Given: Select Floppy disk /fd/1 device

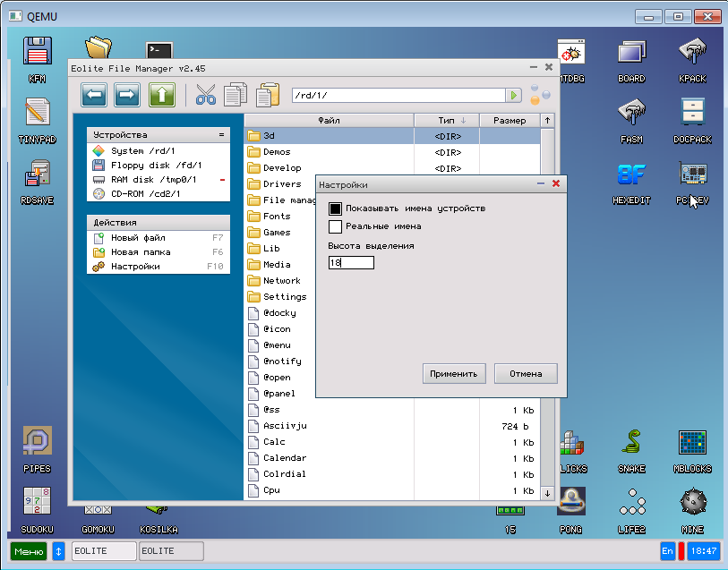Looking at the screenshot, I should point(156,166).
